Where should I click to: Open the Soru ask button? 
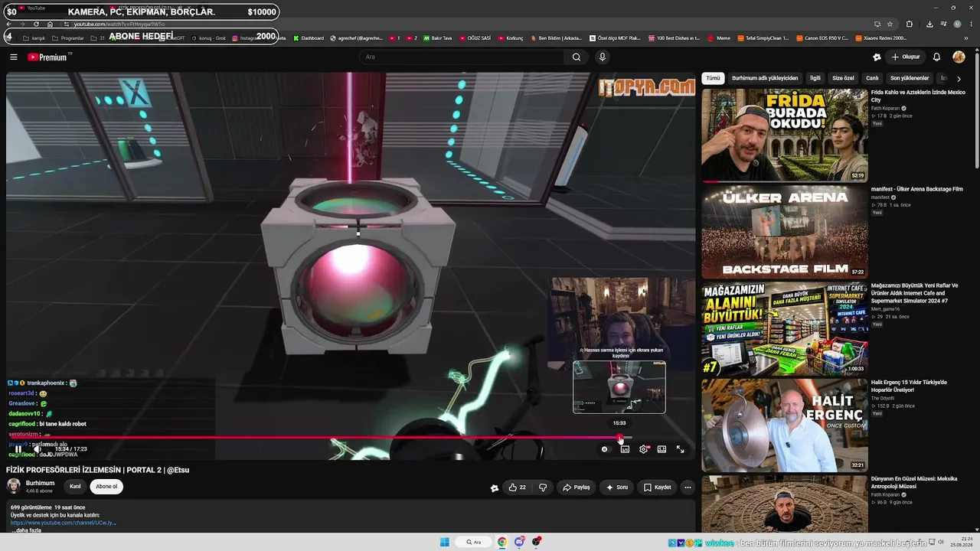(616, 487)
